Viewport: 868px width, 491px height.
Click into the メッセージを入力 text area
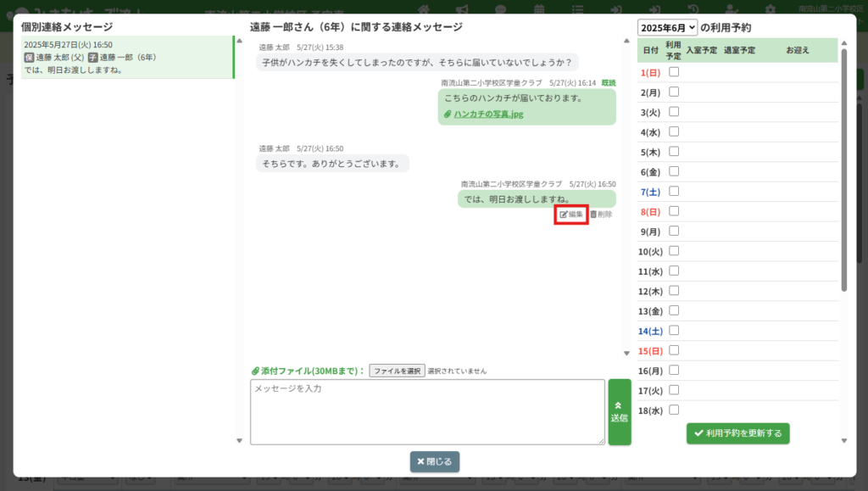(x=426, y=412)
